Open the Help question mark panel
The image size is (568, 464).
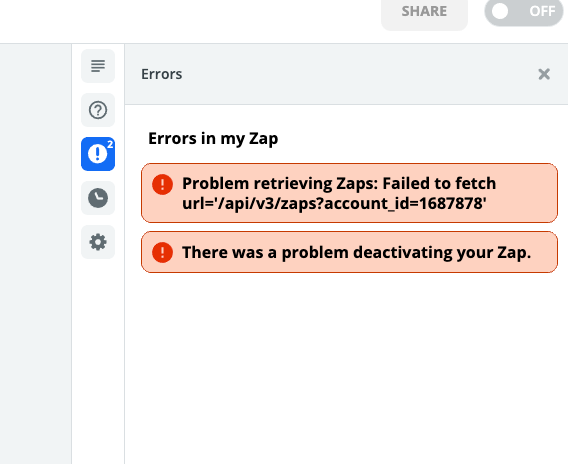(98, 110)
